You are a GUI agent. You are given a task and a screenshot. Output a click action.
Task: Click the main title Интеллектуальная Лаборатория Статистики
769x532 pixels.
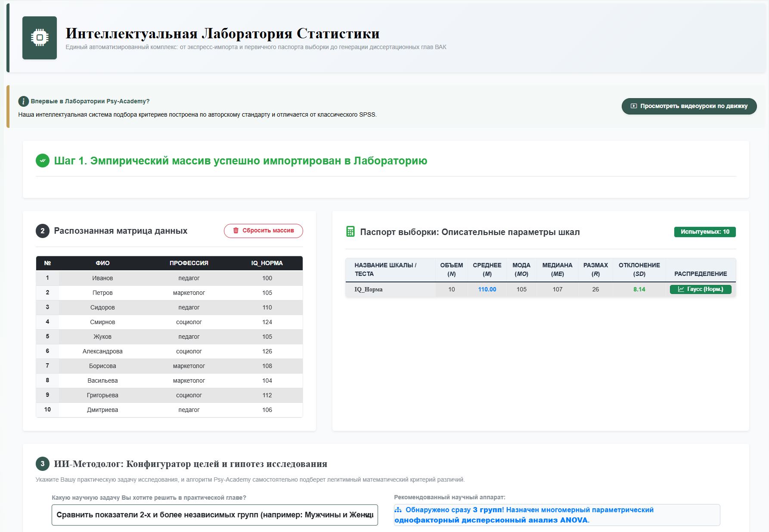click(x=223, y=33)
